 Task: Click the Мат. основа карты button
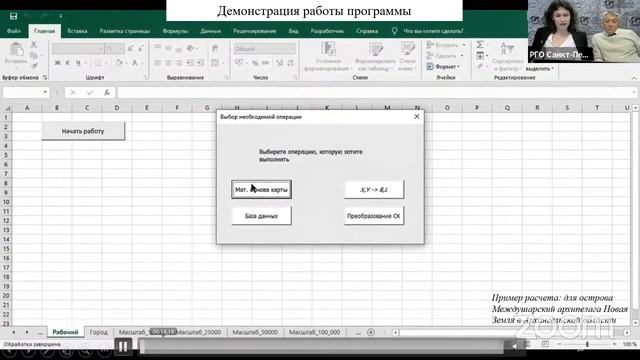261,190
